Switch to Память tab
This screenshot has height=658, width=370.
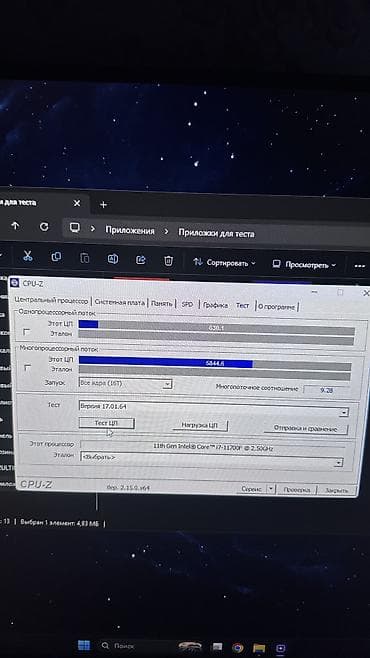tap(162, 303)
